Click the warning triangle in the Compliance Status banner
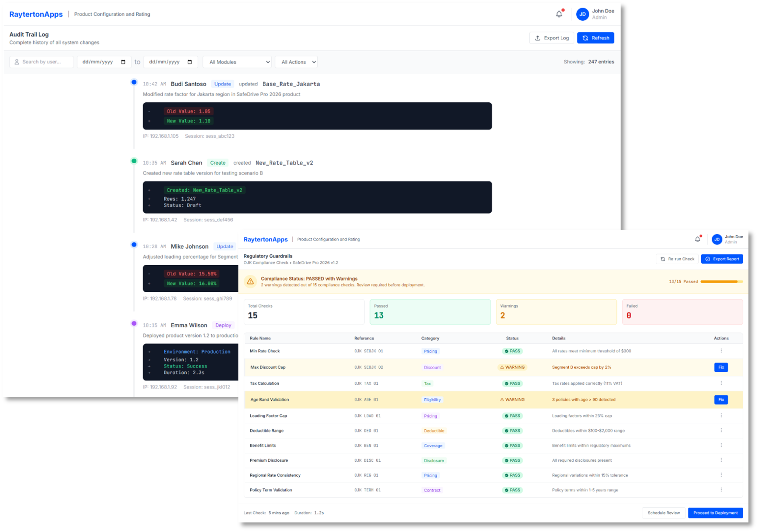The height and width of the screenshot is (532, 758). click(250, 281)
